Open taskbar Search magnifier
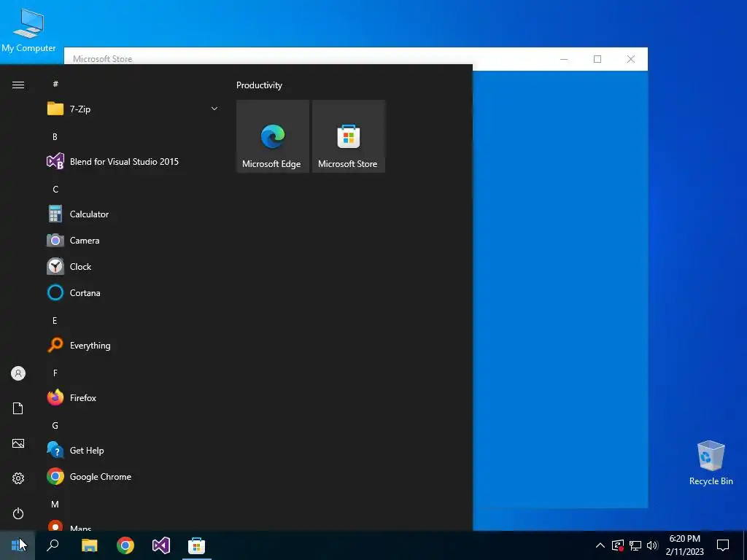The image size is (747, 560). click(x=53, y=545)
